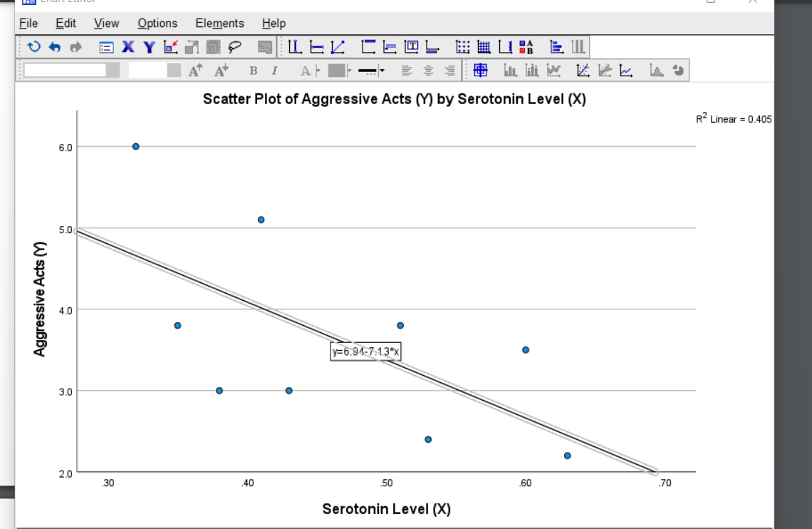The width and height of the screenshot is (812, 529).
Task: Insert an annotation
Action: tap(390, 47)
